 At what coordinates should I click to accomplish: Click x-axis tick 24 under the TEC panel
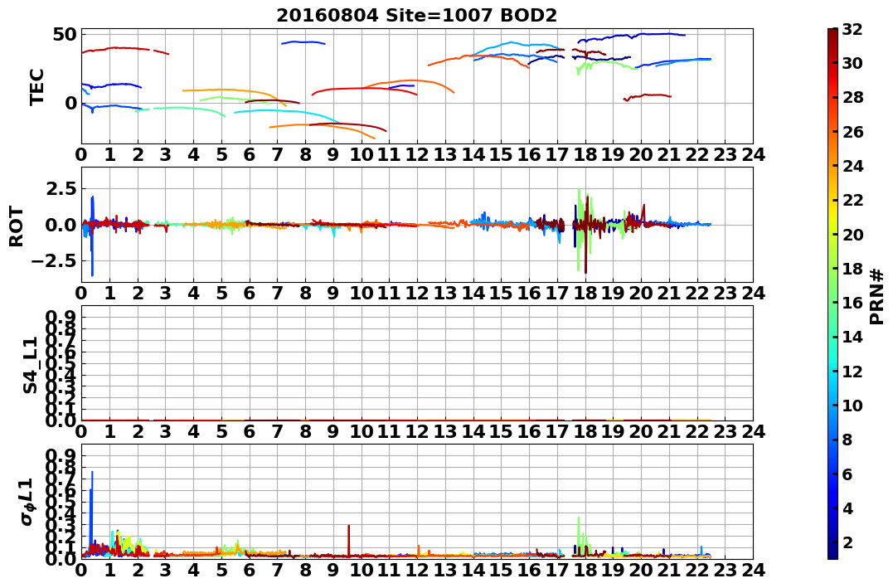pos(753,154)
